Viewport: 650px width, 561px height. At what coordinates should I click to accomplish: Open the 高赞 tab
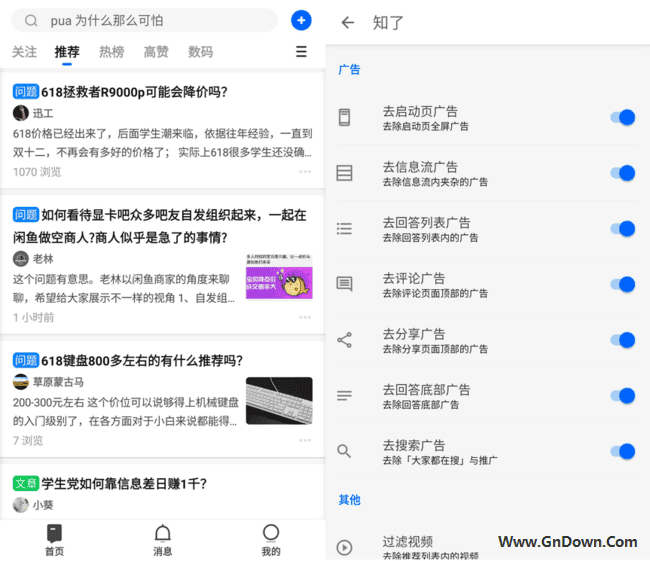(x=156, y=52)
